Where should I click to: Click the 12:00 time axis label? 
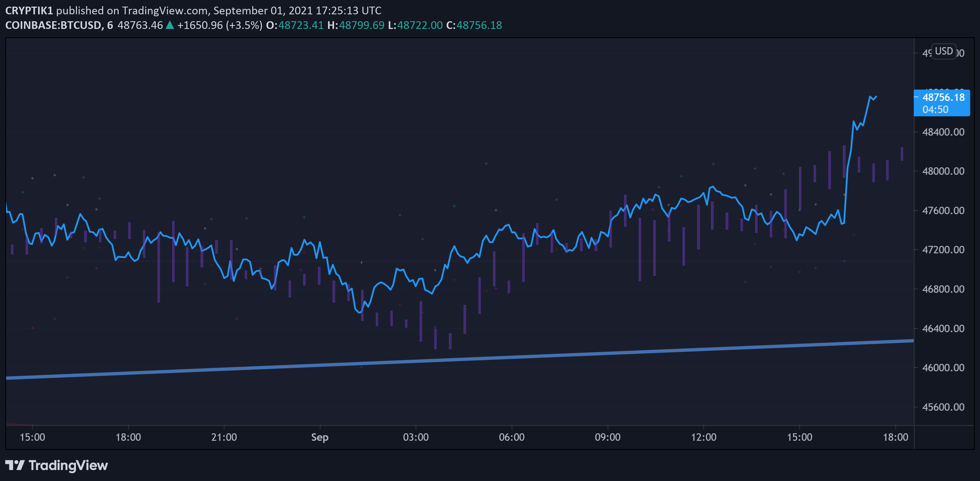click(704, 437)
